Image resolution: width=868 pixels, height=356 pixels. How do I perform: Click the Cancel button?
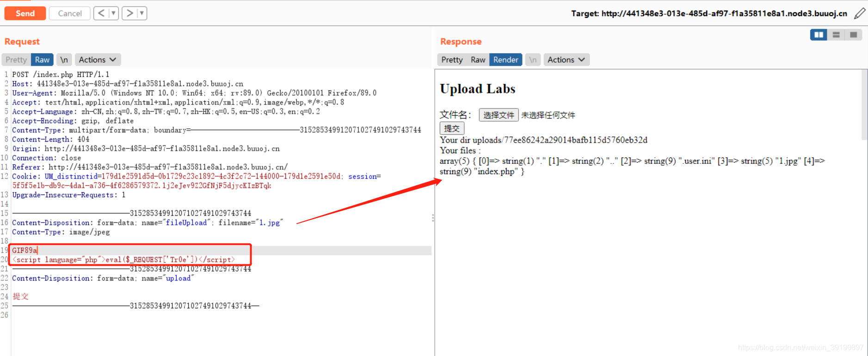coord(70,13)
